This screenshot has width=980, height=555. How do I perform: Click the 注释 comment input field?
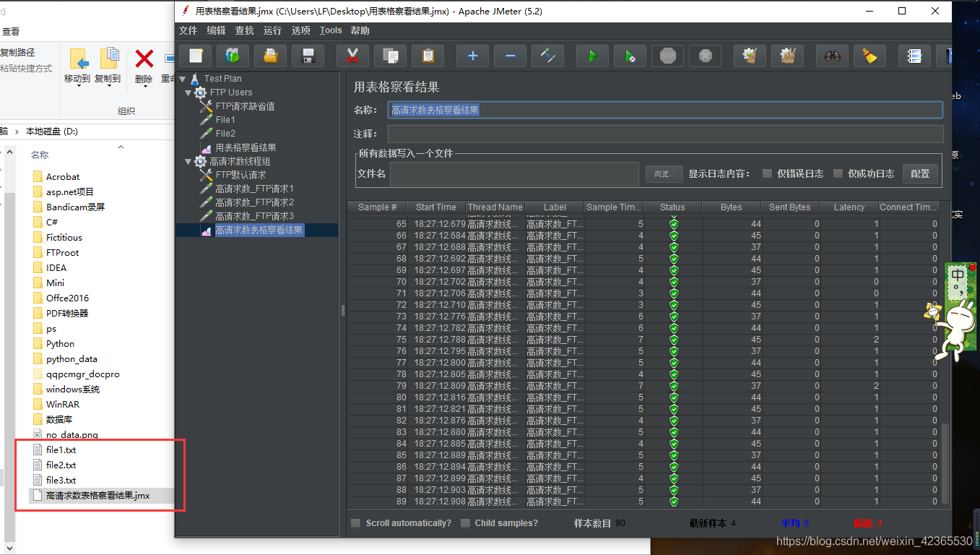click(x=665, y=134)
